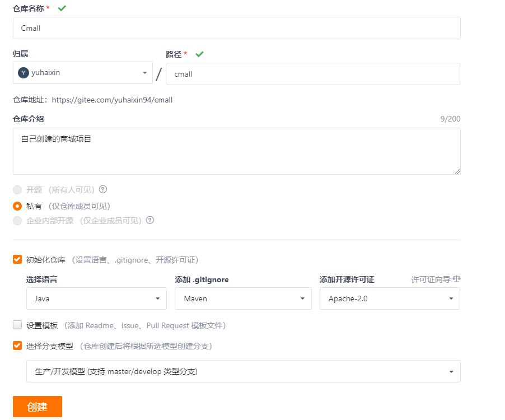Open the 生产/开发模型 branch model dropdown
The height and width of the screenshot is (420, 505).
point(244,371)
